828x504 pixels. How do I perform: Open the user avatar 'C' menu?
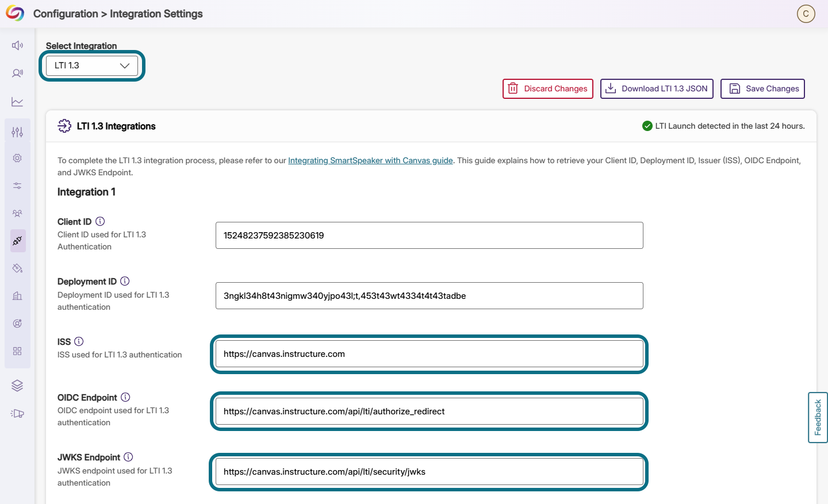click(x=806, y=14)
